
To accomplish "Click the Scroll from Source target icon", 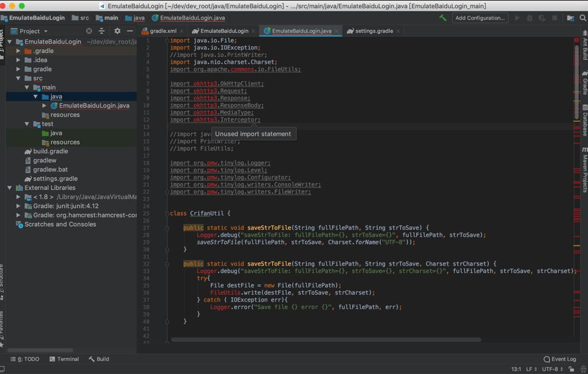I will coord(89,31).
